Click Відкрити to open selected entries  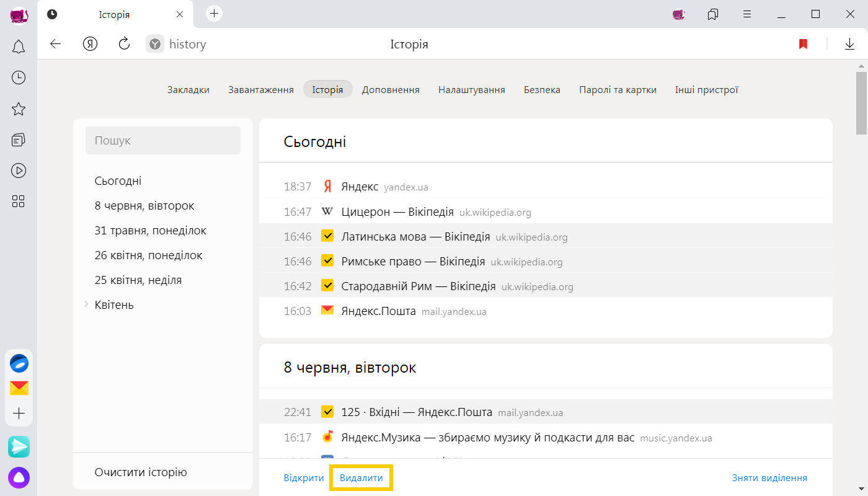click(304, 478)
